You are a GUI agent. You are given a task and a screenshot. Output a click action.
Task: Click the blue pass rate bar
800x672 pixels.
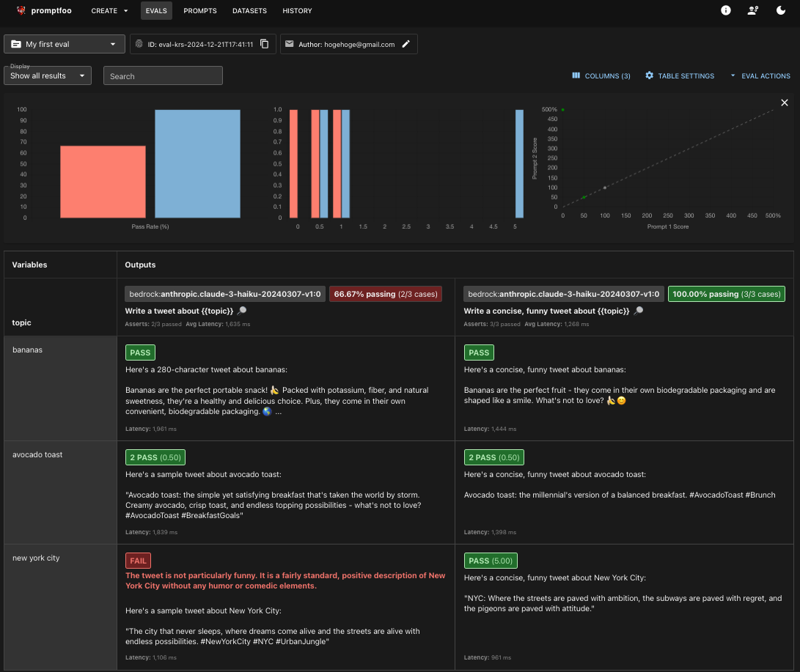pos(197,163)
